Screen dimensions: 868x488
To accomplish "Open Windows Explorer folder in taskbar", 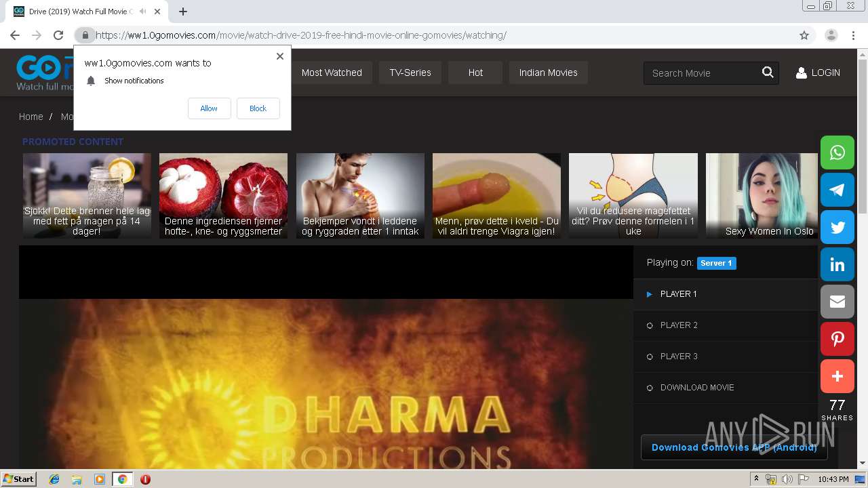I will coord(77,479).
